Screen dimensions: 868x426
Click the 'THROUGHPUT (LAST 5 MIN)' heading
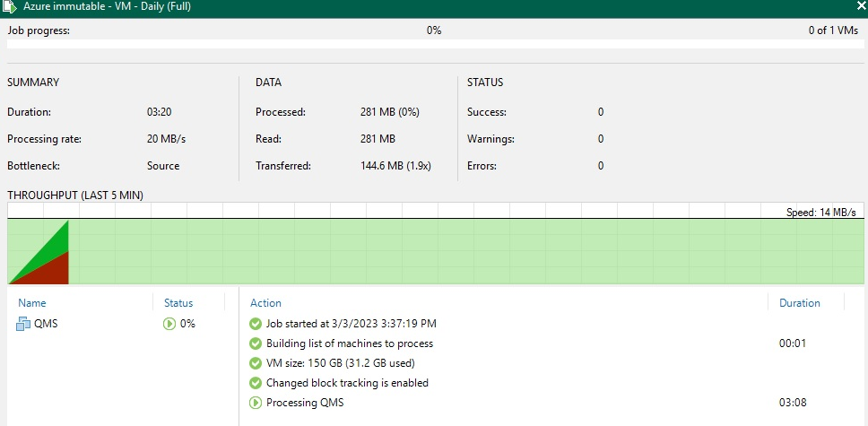75,195
